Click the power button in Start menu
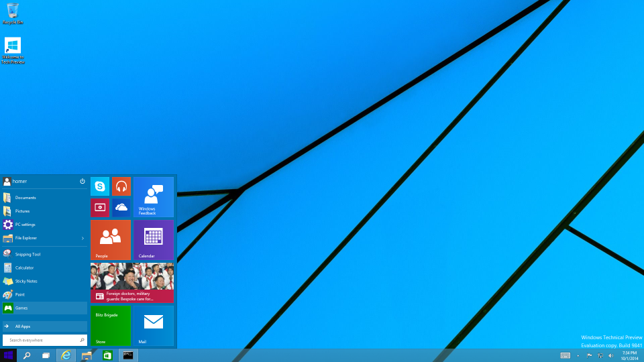Screen dimensions: 644x362 [82, 181]
